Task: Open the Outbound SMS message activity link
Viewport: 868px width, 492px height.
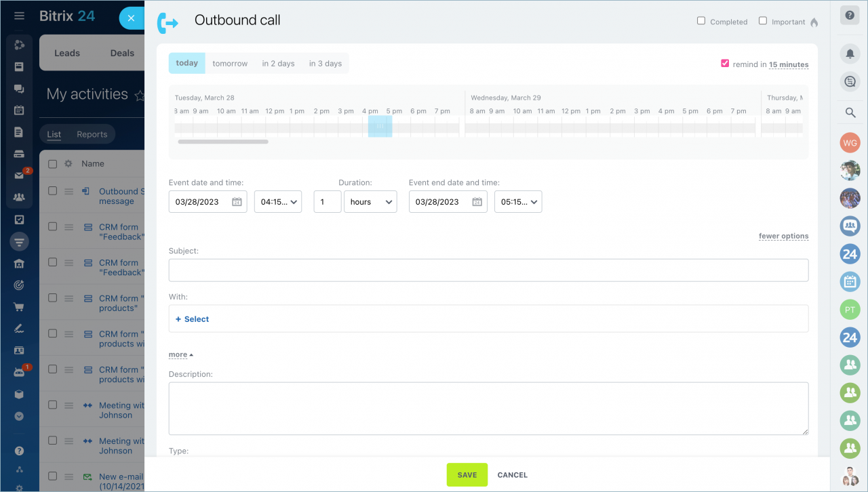Action: click(x=121, y=197)
